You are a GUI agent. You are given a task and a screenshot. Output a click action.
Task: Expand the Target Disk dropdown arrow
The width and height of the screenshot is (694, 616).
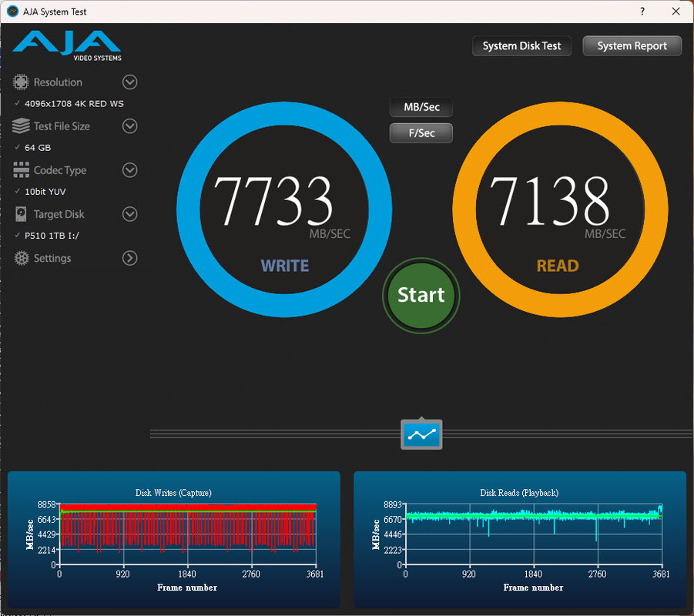pyautogui.click(x=129, y=214)
